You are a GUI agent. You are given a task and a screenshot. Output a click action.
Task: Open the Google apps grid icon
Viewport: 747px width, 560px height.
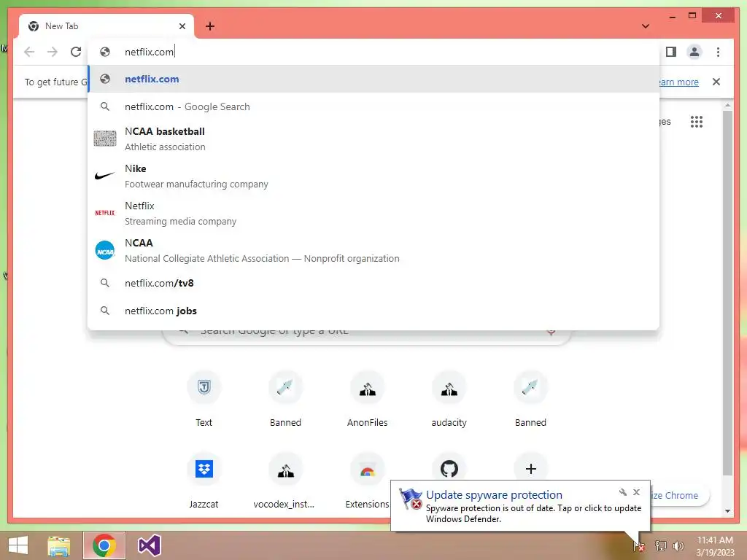coord(697,122)
